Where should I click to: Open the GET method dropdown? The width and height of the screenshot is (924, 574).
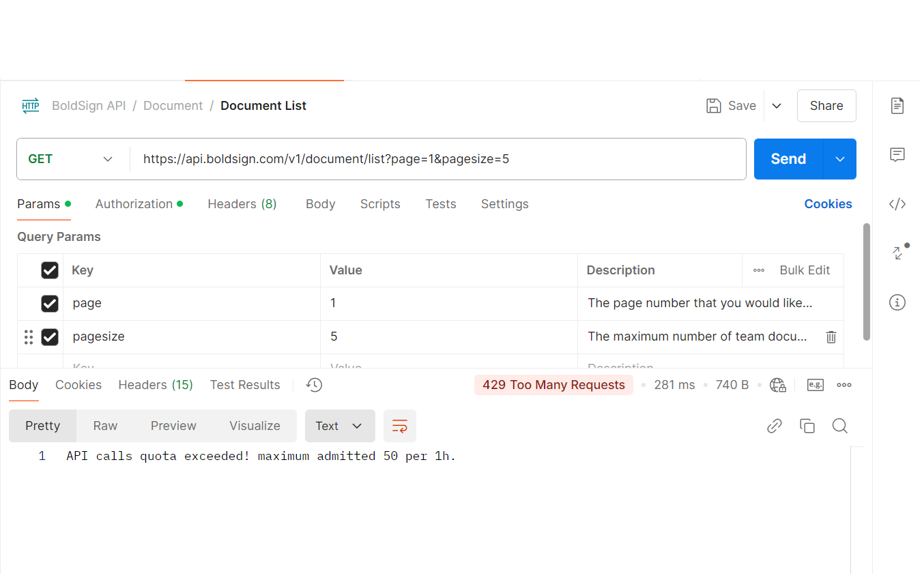(72, 158)
